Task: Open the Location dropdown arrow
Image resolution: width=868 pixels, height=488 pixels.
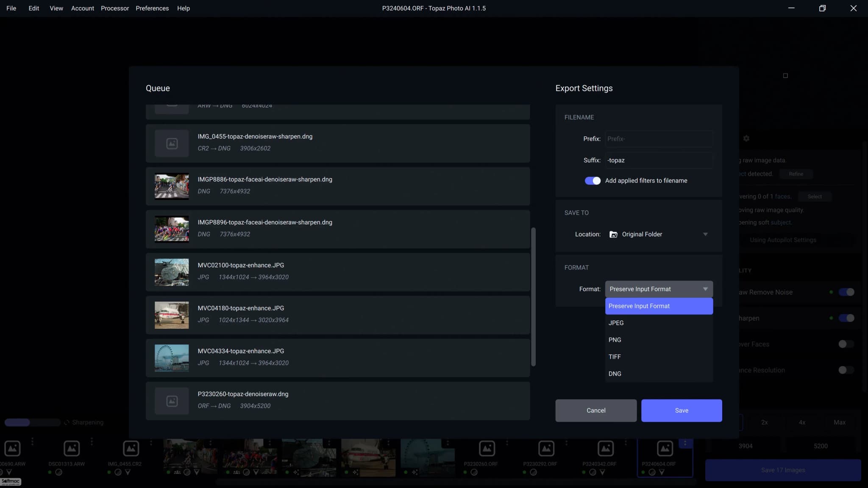Action: (x=705, y=234)
